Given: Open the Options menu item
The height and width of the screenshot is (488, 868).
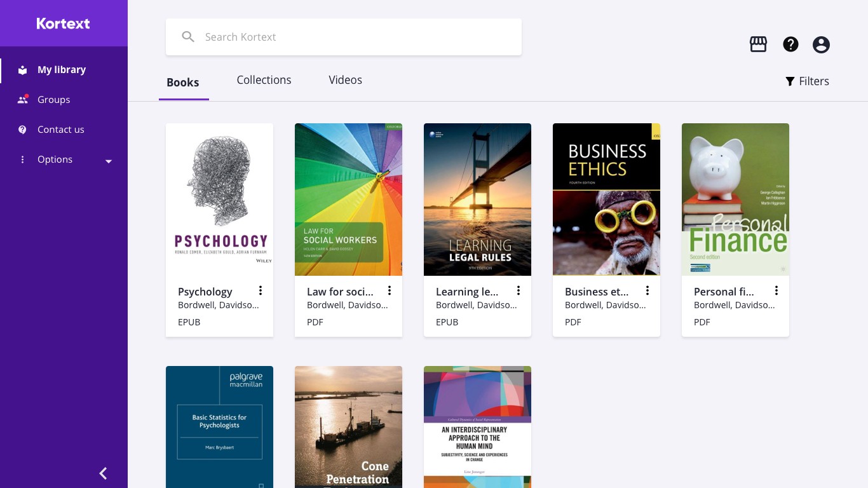Looking at the screenshot, I should tap(64, 159).
